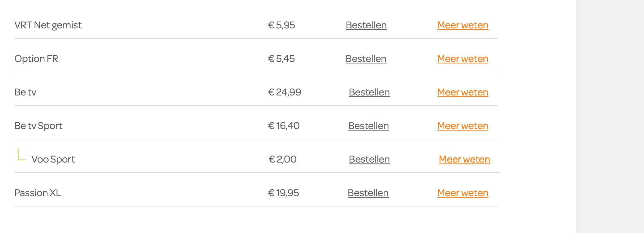The width and height of the screenshot is (644, 233).
Task: Learn more about Passion XL
Action: [x=462, y=193]
